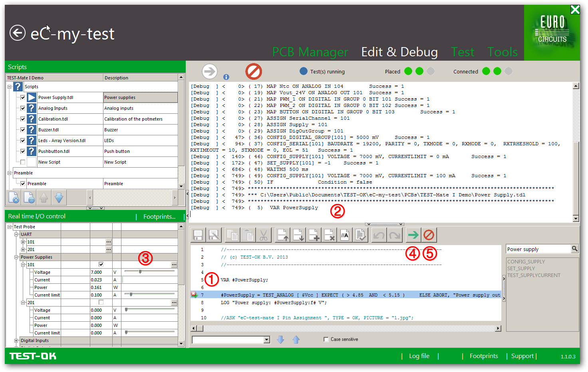
Task: Click breakpoint marker on line 7
Action: click(x=194, y=295)
